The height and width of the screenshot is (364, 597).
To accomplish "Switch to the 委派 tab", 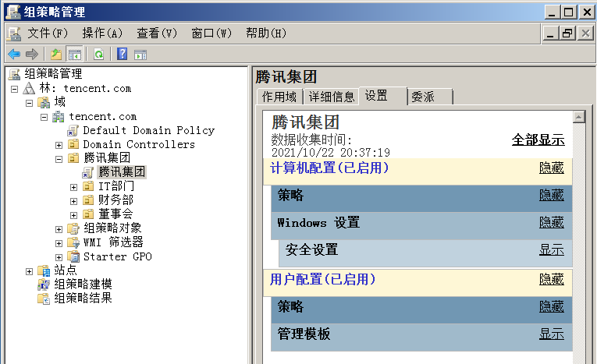I will pyautogui.click(x=430, y=97).
